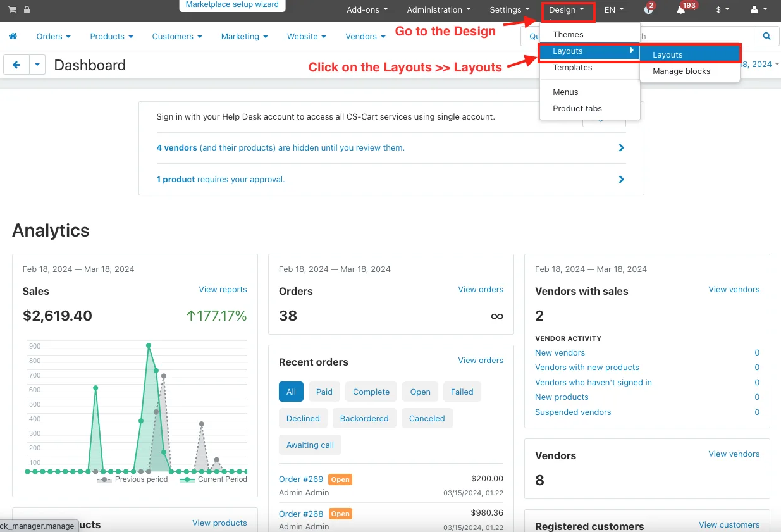
Task: Click the peak point on sales chart
Action: (149, 345)
